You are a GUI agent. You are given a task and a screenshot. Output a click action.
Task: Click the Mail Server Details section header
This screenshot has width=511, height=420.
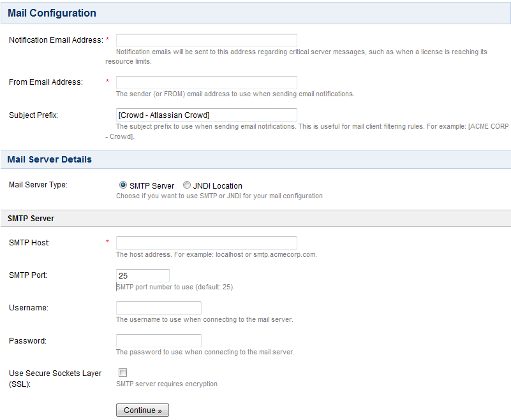point(50,159)
